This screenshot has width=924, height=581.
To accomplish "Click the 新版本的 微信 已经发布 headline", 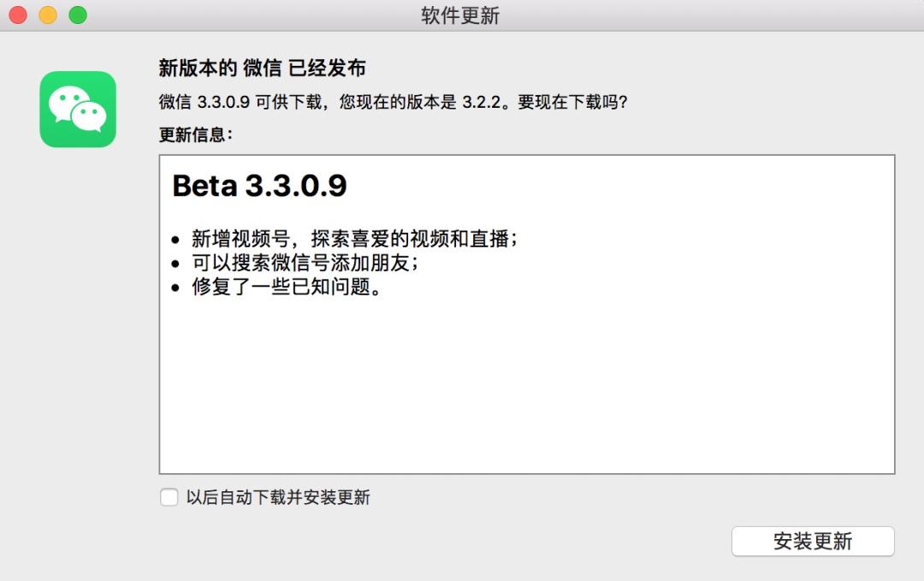I will (263, 68).
